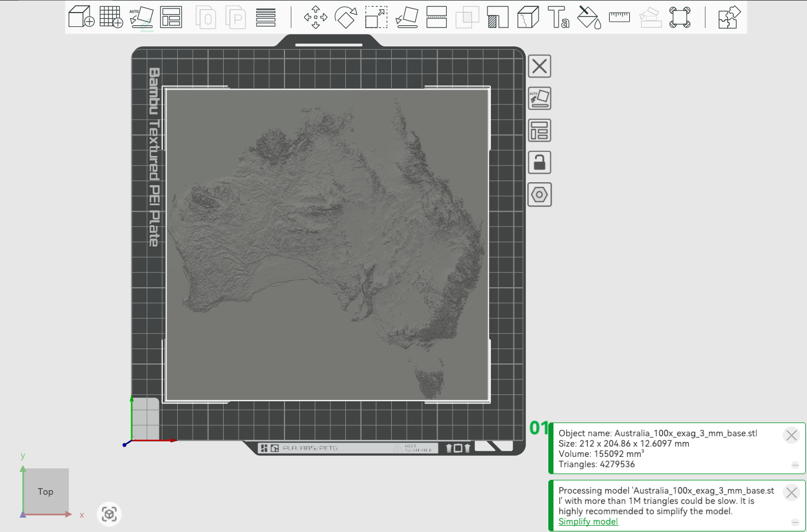The image size is (807, 532).
Task: Activate the Measure ruler tool
Action: click(x=619, y=17)
